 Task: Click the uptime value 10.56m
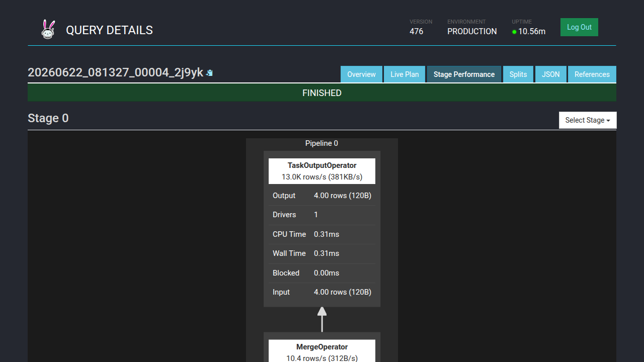(x=532, y=31)
